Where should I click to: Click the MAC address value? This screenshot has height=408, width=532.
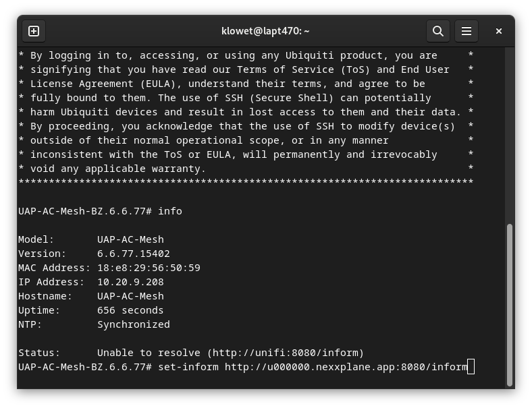(149, 268)
